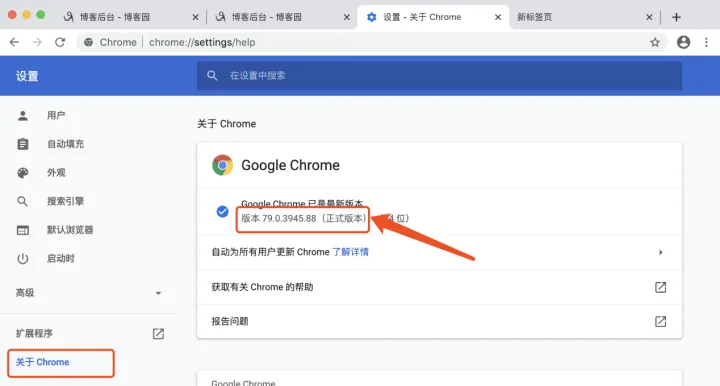Click the 在设置中搜索 search field
Screen dimensions: 720x386
[439, 76]
